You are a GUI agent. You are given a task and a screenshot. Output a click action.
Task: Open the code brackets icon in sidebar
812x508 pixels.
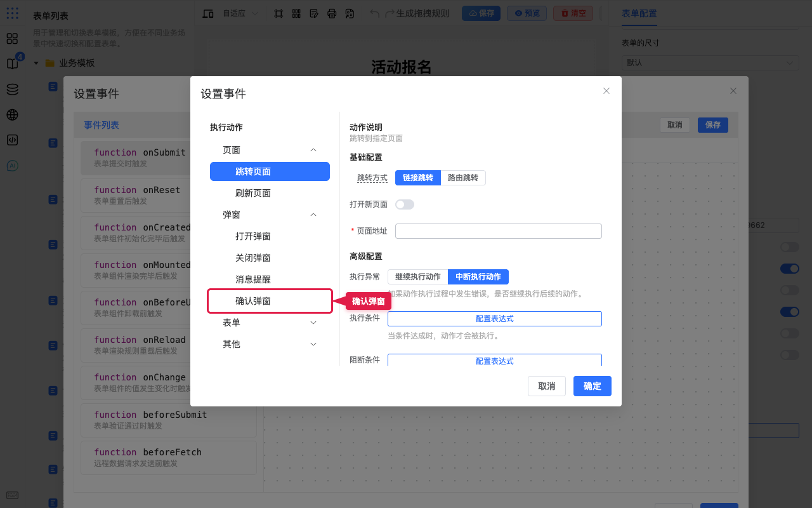pos(12,140)
